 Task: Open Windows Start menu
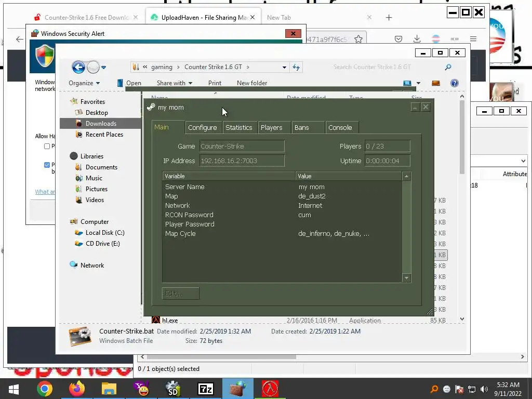14,389
